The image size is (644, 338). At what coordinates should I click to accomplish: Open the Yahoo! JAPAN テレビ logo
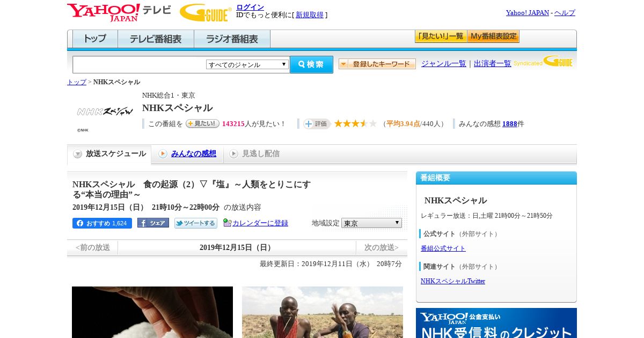coord(119,12)
